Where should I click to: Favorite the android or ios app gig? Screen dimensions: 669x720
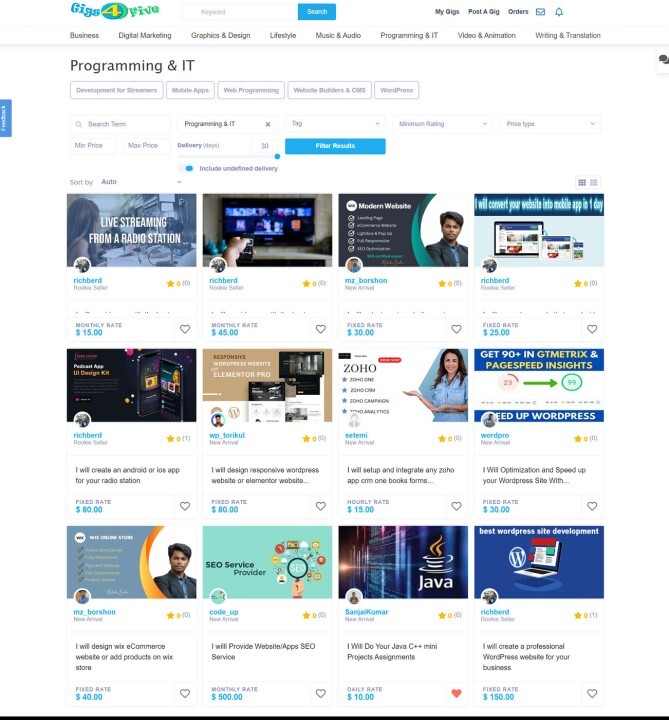pos(185,506)
